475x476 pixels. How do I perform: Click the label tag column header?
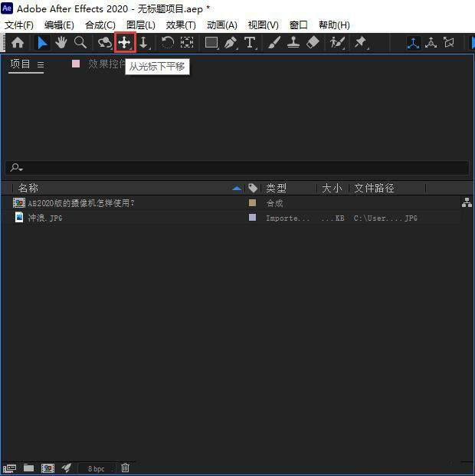click(x=253, y=189)
